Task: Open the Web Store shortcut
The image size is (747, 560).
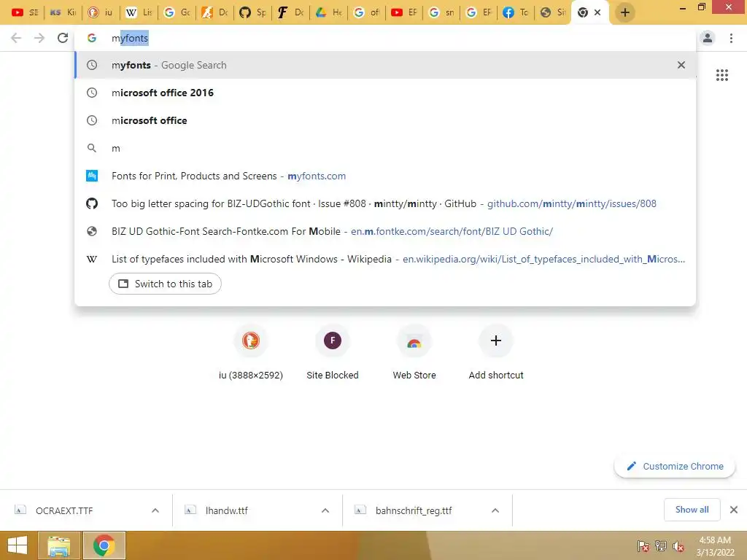Action: [x=414, y=354]
